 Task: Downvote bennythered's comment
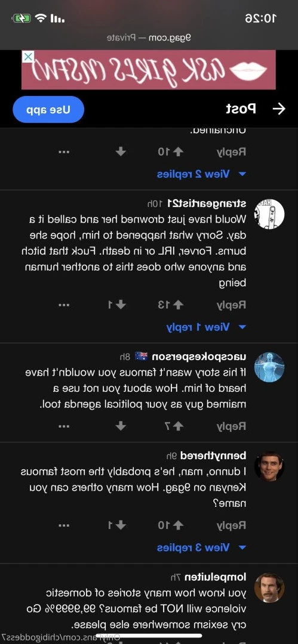pyautogui.click(x=121, y=525)
